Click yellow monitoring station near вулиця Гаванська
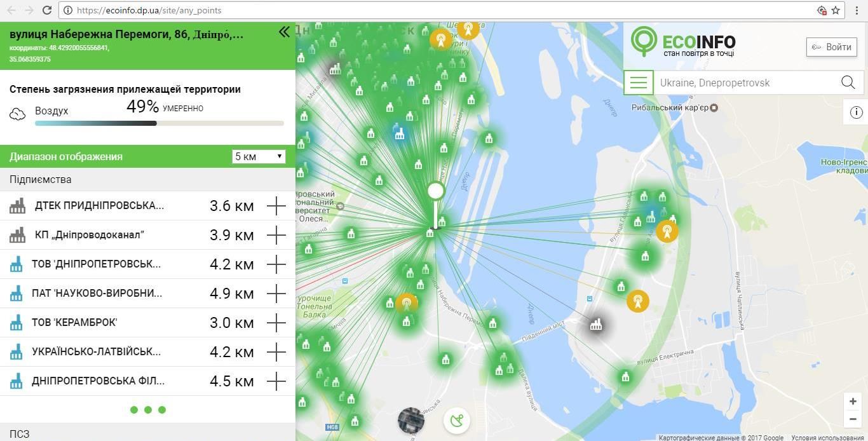 click(667, 231)
